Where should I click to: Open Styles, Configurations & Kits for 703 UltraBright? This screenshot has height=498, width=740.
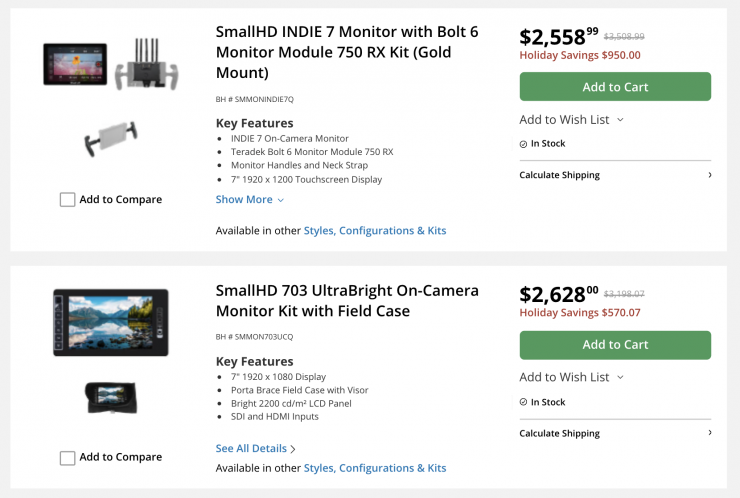click(375, 467)
